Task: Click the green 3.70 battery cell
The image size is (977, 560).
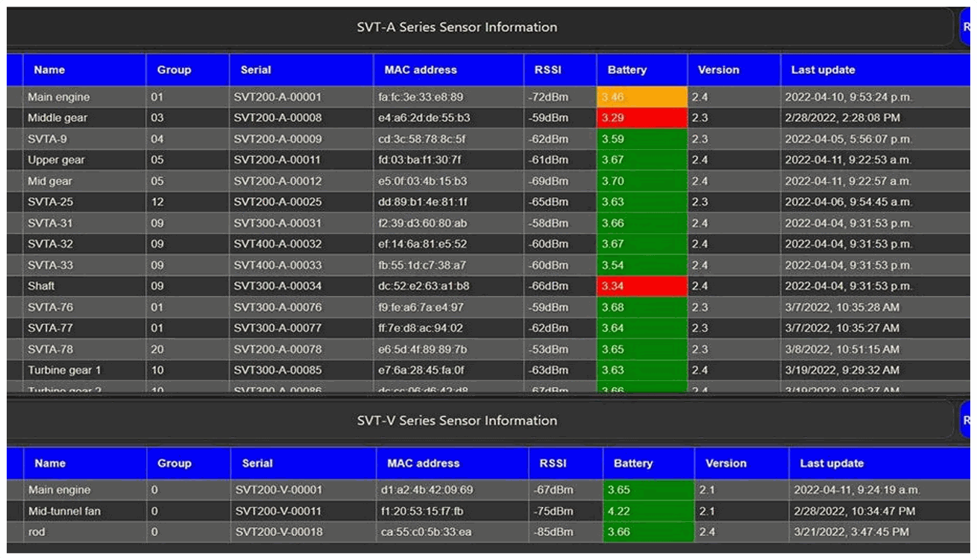Action: click(x=642, y=181)
